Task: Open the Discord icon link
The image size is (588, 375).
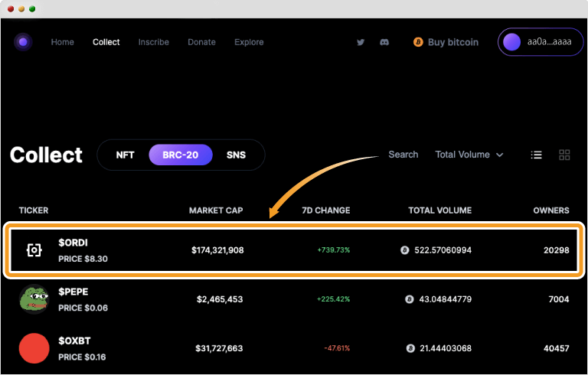Action: click(384, 42)
